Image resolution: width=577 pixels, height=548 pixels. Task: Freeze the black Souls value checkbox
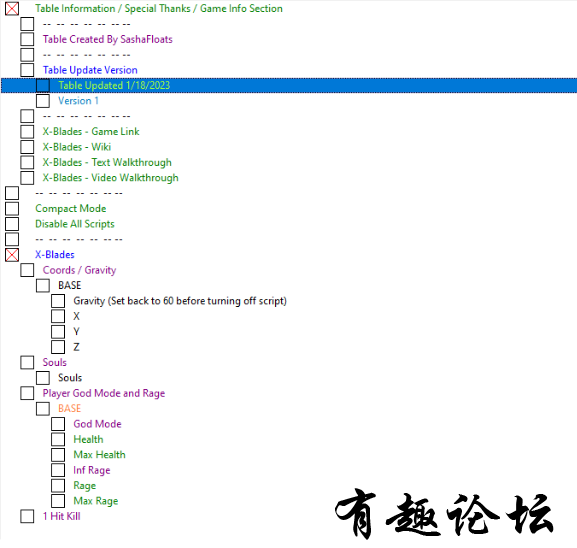click(43, 378)
